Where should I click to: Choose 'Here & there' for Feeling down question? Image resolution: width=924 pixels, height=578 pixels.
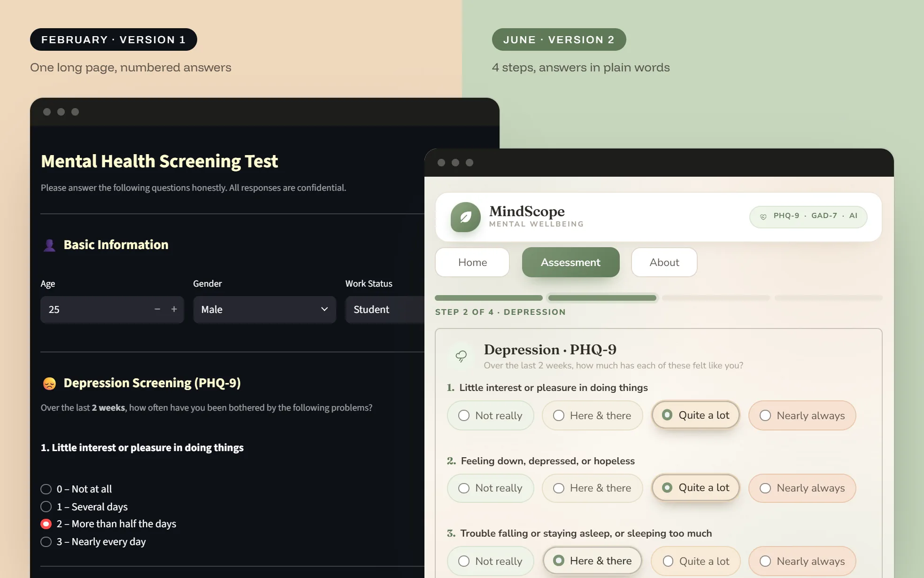pyautogui.click(x=592, y=488)
